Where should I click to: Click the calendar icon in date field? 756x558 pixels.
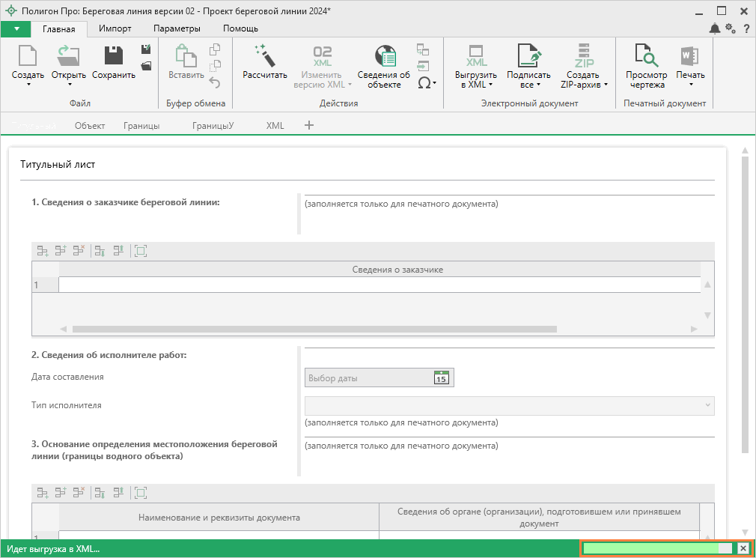coord(442,378)
